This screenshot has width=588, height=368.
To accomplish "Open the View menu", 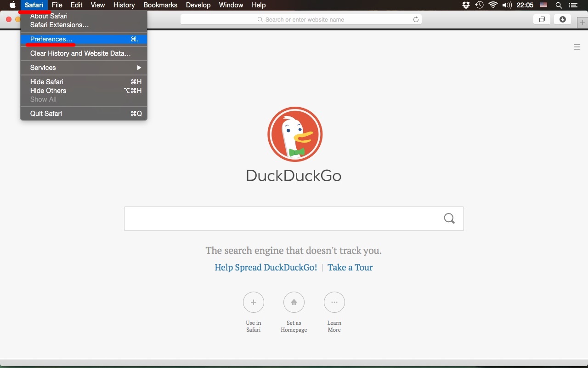I will 98,5.
